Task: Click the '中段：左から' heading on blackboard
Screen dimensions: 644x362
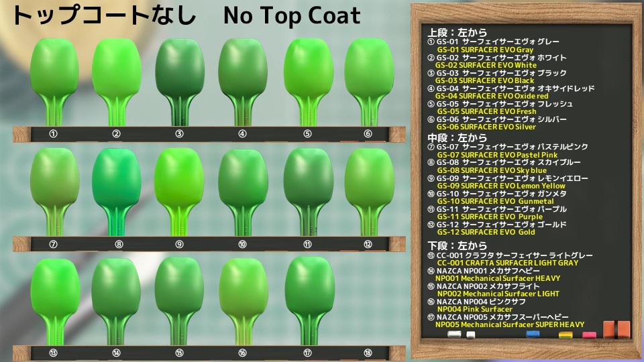Action: [x=457, y=137]
